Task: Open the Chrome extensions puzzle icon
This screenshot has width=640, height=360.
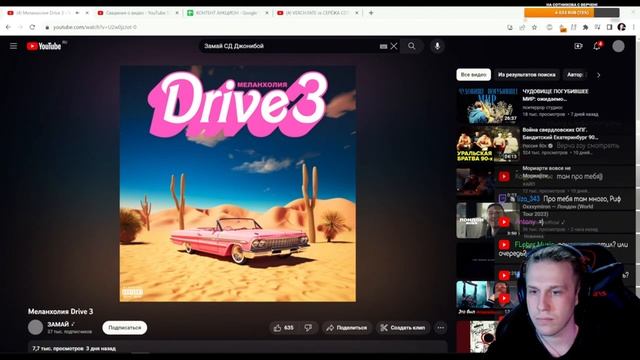Action: tap(585, 27)
